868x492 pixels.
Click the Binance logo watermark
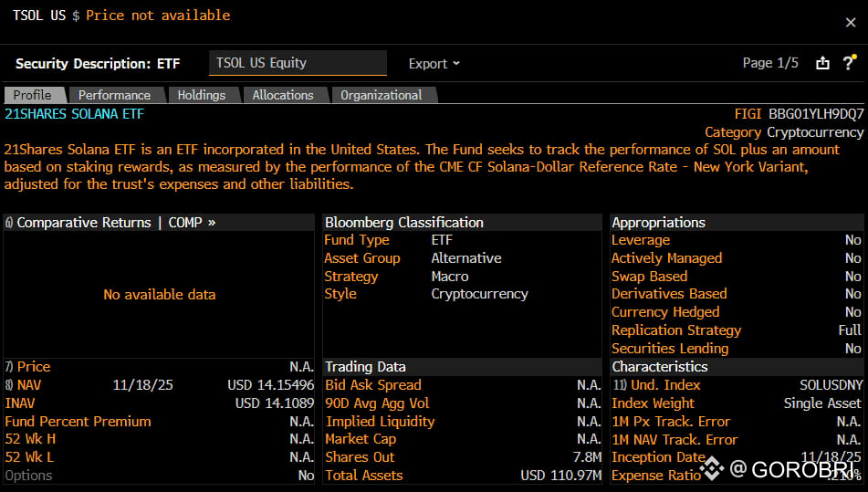[712, 469]
